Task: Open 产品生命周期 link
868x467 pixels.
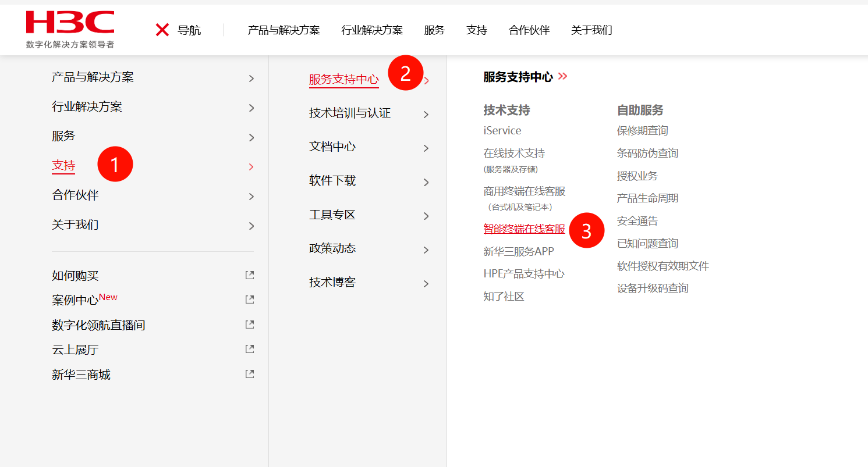Action: (648, 198)
